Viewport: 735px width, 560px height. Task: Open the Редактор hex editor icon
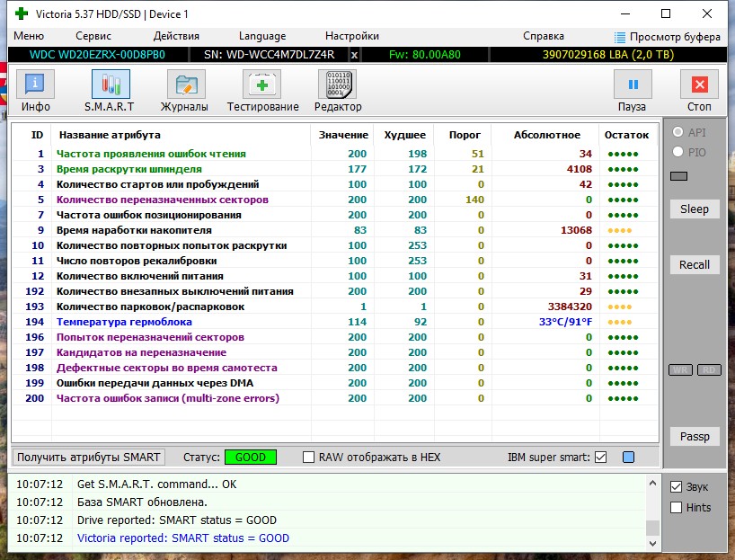pos(338,84)
